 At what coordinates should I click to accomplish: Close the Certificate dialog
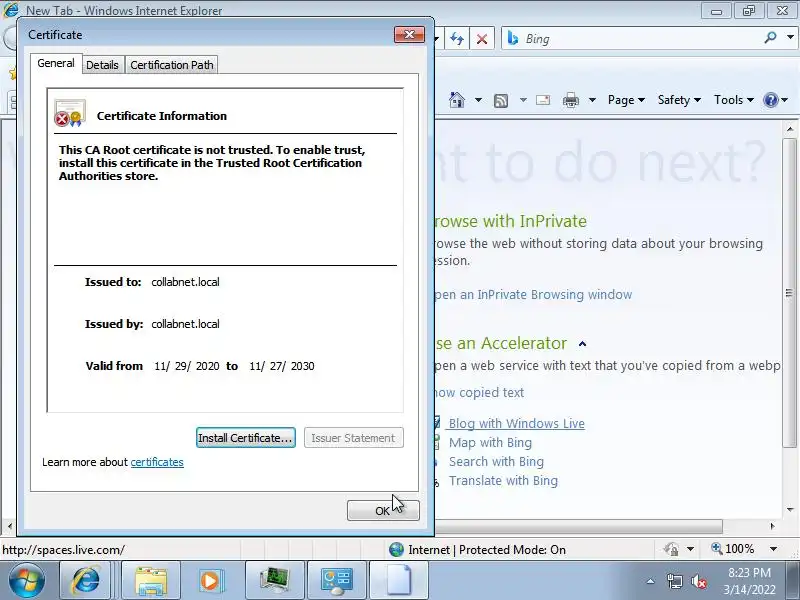coord(409,35)
